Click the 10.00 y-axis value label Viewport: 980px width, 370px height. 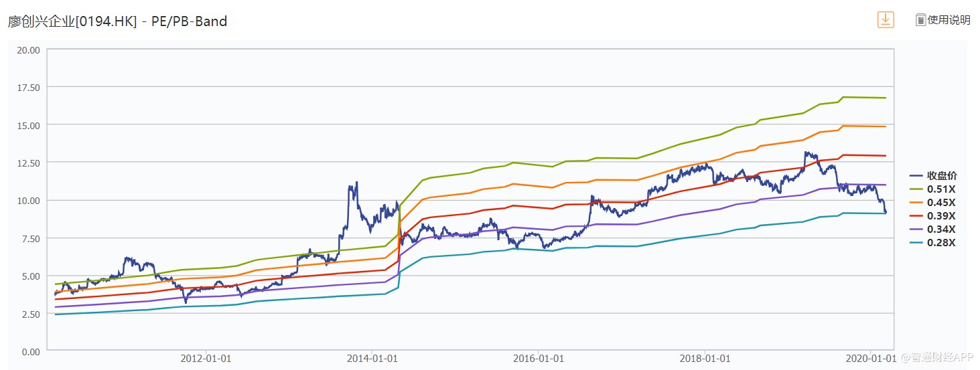coord(29,201)
